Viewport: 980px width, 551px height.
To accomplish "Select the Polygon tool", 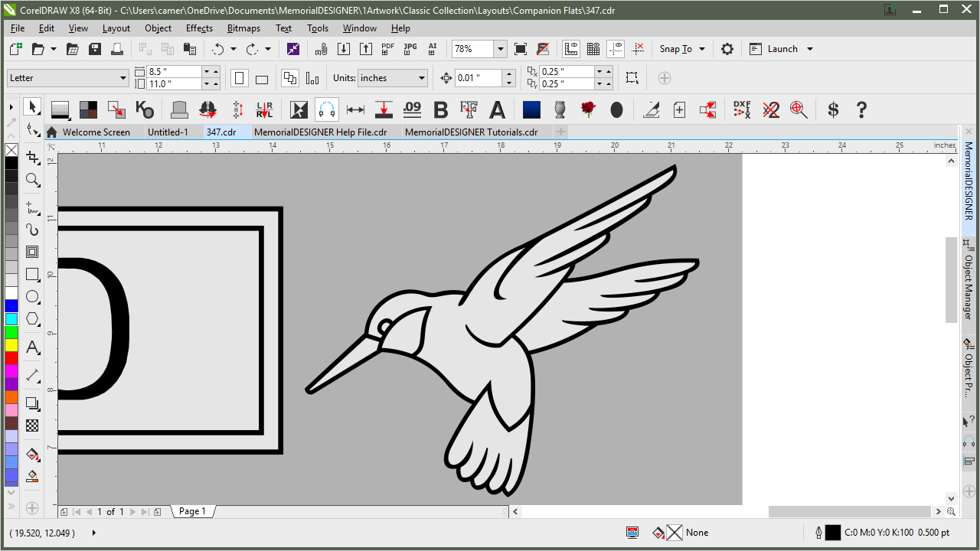I will point(32,318).
